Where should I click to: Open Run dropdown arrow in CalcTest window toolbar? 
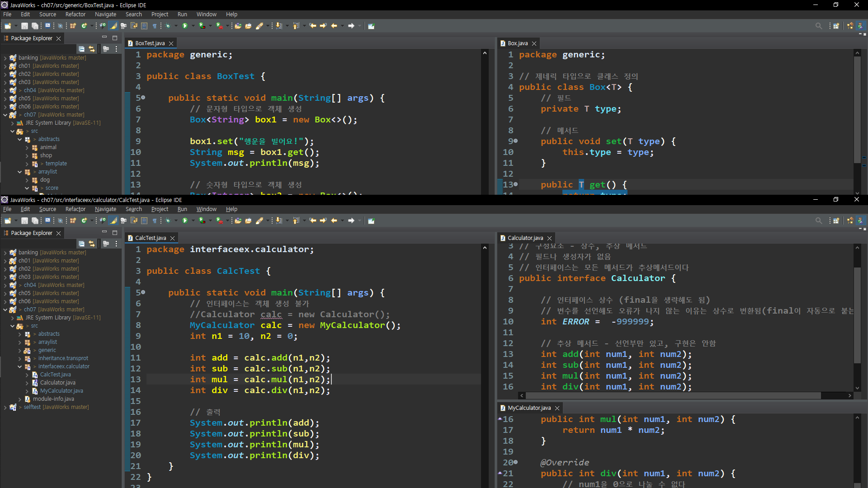(x=193, y=221)
